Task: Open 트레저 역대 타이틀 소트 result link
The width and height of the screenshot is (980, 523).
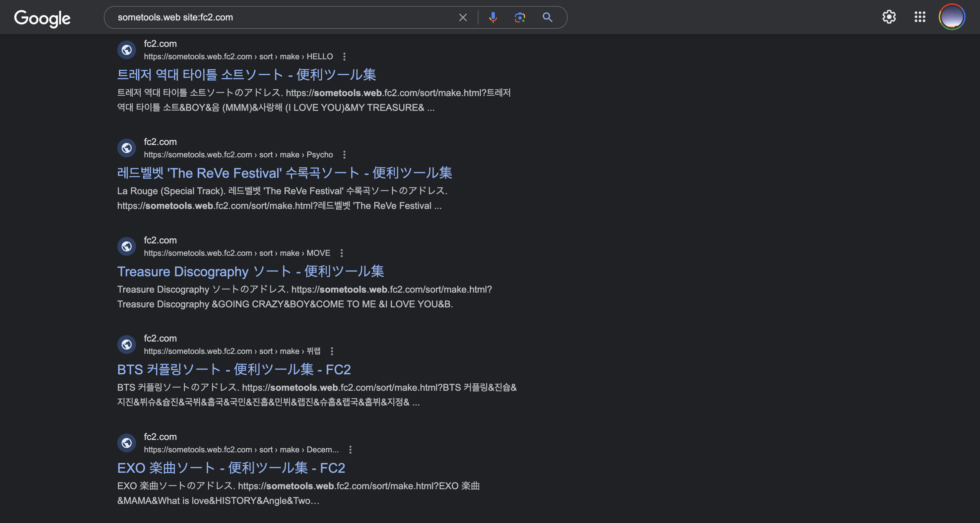Action: 246,74
